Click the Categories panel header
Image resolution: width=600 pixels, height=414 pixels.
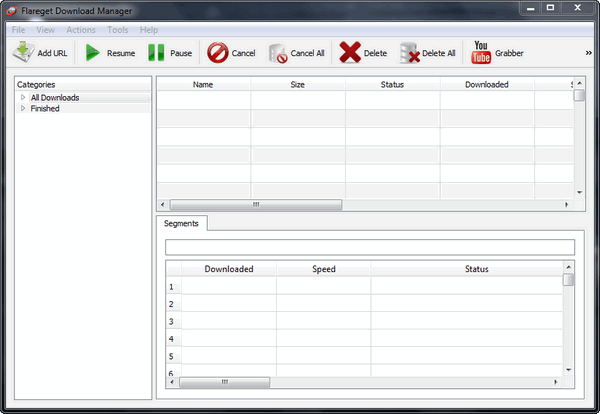click(x=83, y=85)
